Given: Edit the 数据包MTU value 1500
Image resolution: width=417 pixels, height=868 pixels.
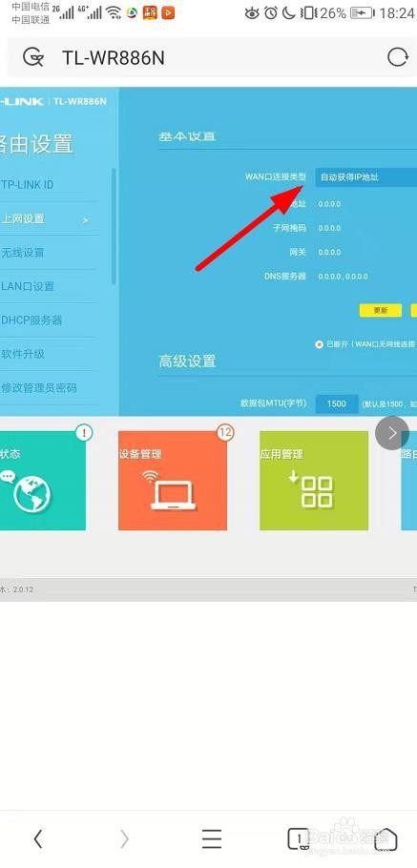Looking at the screenshot, I should tap(336, 404).
